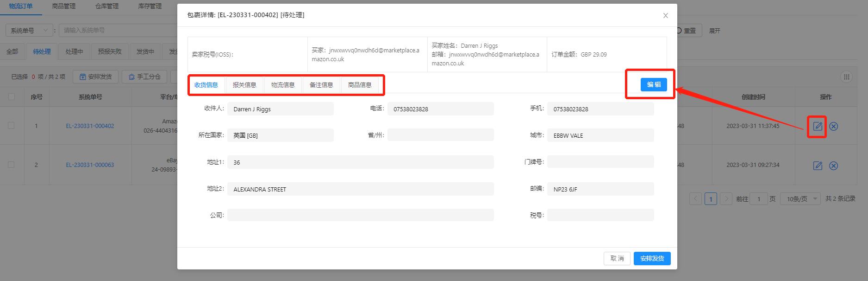This screenshot has width=868, height=281.
Task: Click the edit icon for order EL-230331-000402
Action: tap(818, 126)
